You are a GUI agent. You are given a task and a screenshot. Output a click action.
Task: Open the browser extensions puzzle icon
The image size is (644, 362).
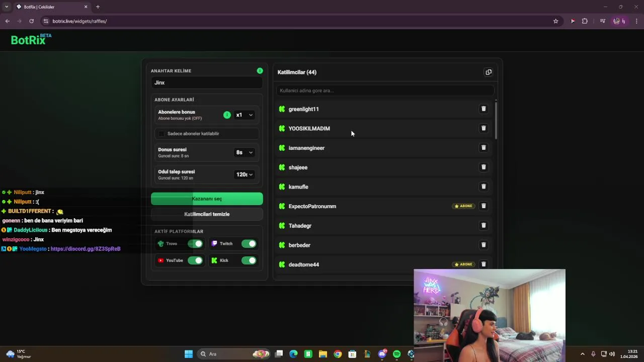pyautogui.click(x=585, y=21)
